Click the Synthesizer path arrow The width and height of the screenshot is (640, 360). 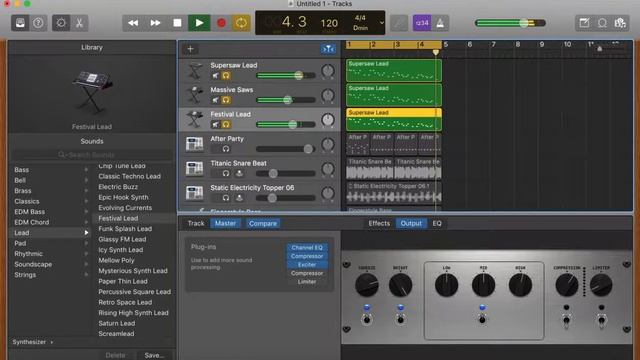(x=52, y=342)
